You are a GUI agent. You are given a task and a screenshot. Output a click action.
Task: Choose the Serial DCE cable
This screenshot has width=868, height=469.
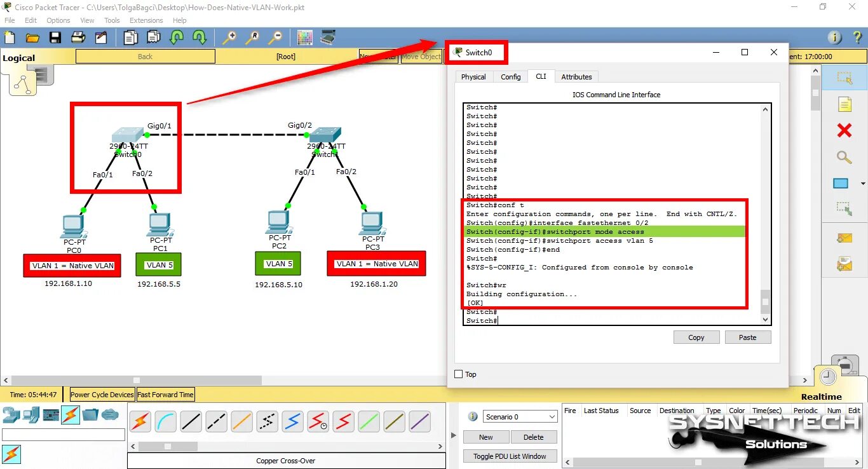tap(318, 421)
